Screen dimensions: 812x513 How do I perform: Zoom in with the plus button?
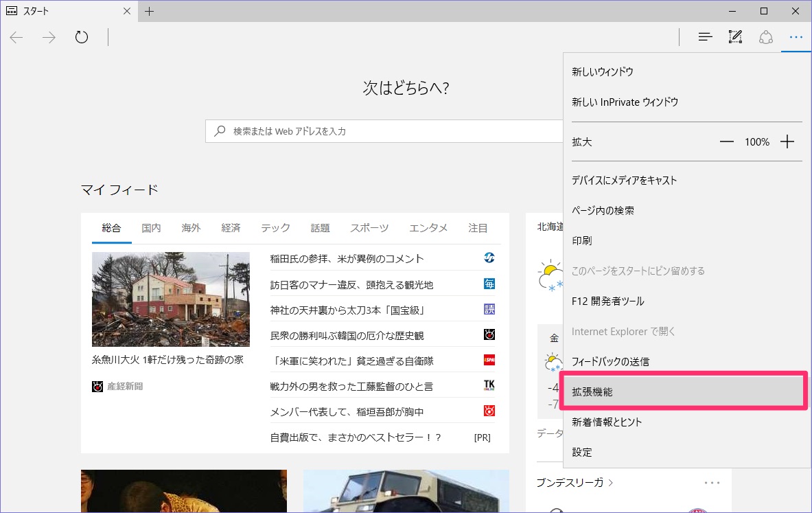(787, 141)
